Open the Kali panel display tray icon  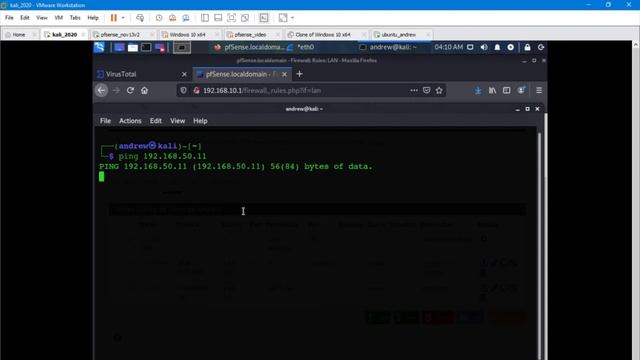(x=470, y=47)
